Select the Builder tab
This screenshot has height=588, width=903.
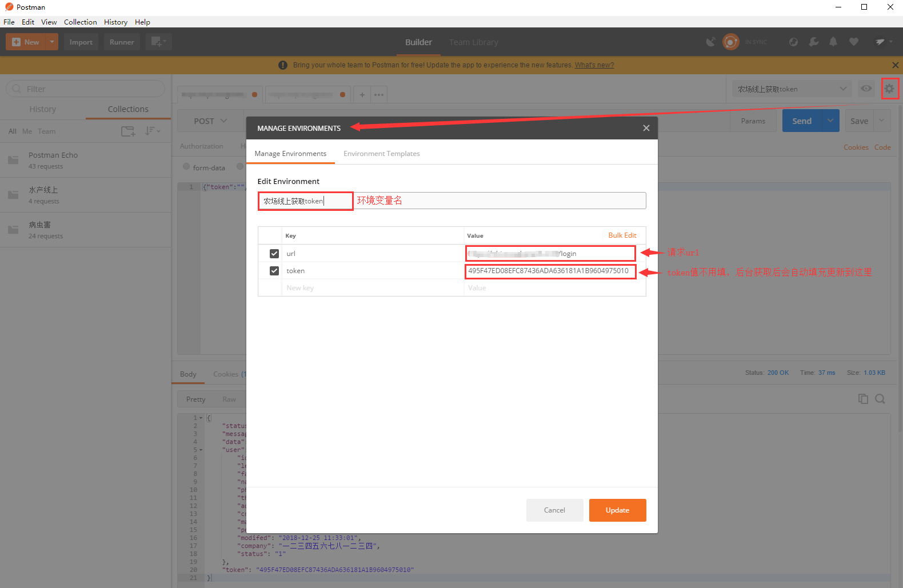pos(419,42)
